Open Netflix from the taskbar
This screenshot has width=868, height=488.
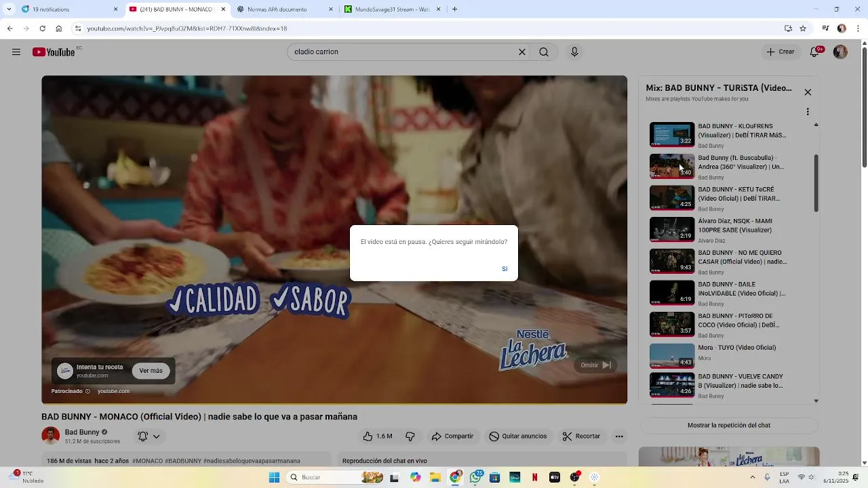(x=534, y=477)
